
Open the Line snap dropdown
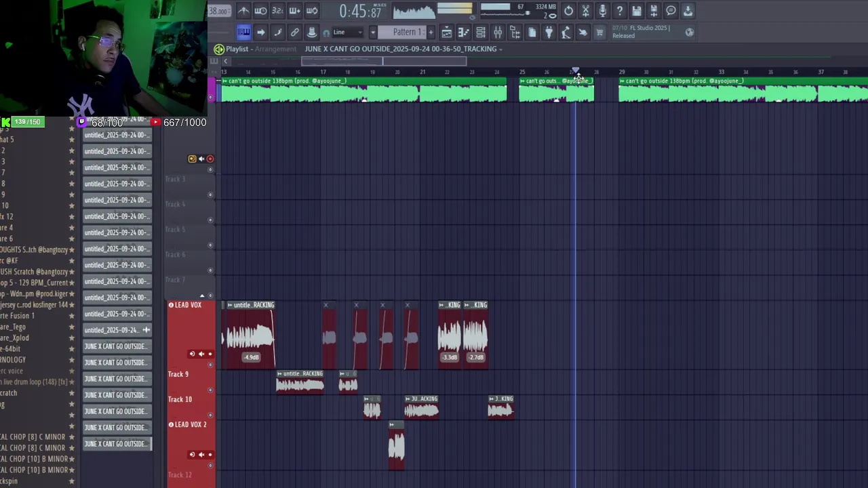(x=347, y=32)
